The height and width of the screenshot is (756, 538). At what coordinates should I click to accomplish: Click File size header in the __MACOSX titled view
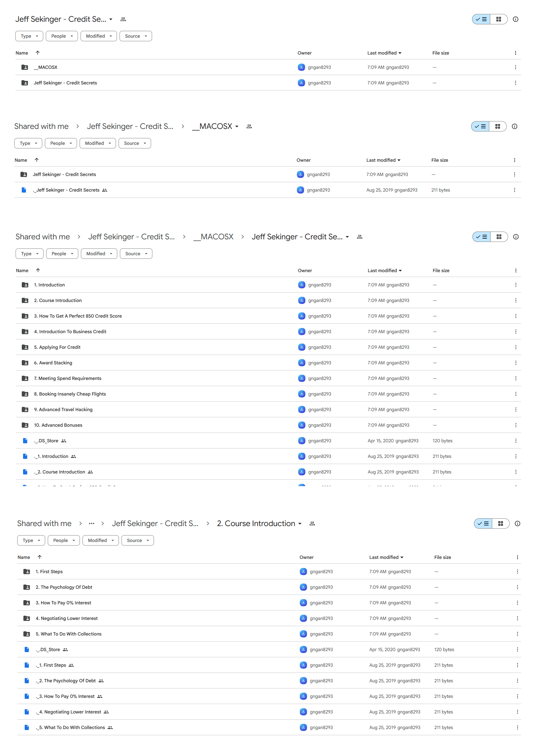[x=439, y=160]
